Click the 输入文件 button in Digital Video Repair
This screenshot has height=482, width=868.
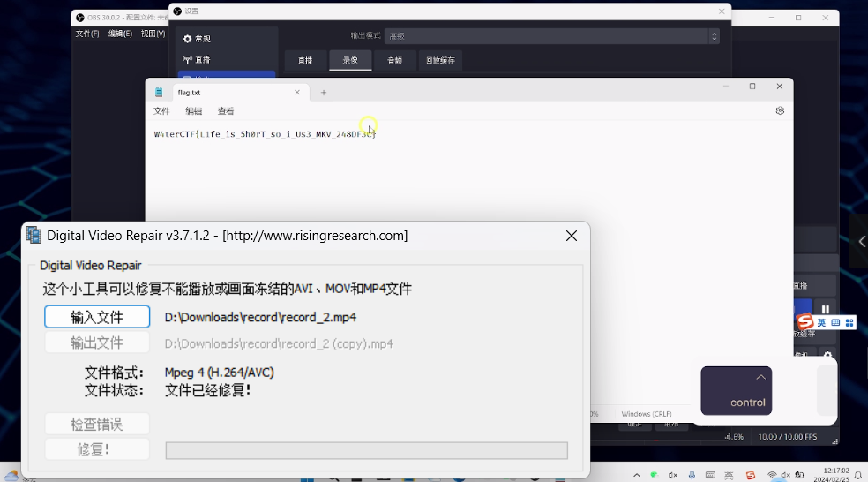(97, 317)
